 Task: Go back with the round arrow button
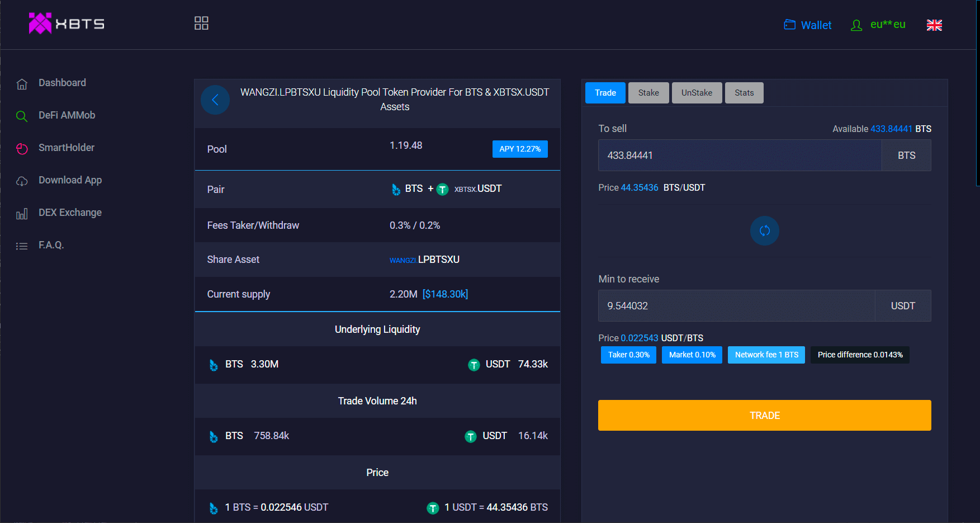tap(215, 100)
